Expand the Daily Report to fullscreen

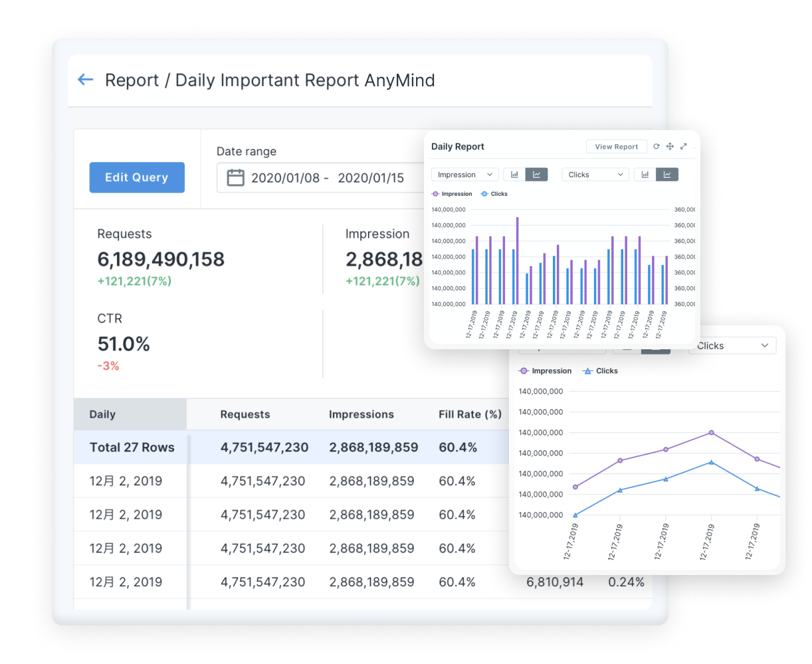[x=683, y=146]
